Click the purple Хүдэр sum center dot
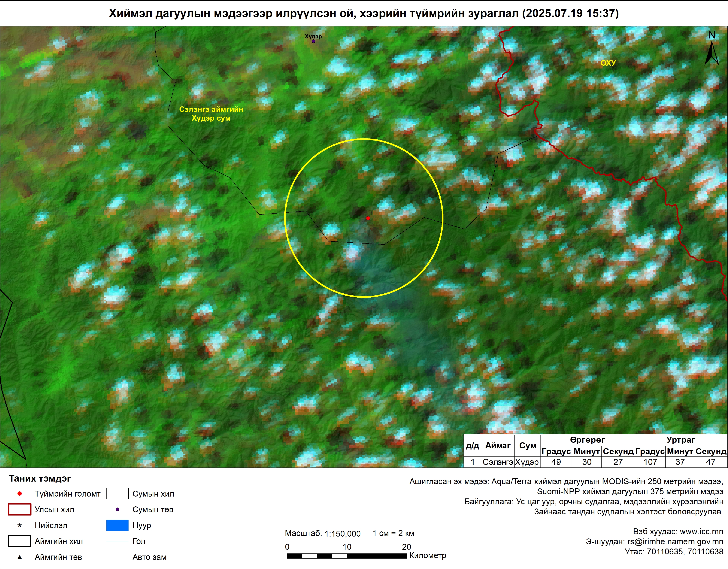Screen dimensions: 728x569 click(x=313, y=41)
